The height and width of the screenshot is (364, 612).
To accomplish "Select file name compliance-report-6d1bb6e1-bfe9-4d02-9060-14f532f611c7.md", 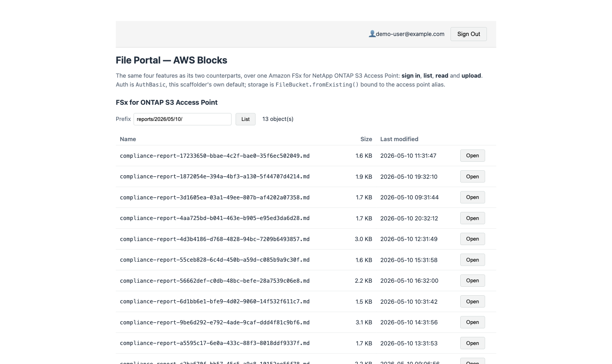I will [215, 301].
